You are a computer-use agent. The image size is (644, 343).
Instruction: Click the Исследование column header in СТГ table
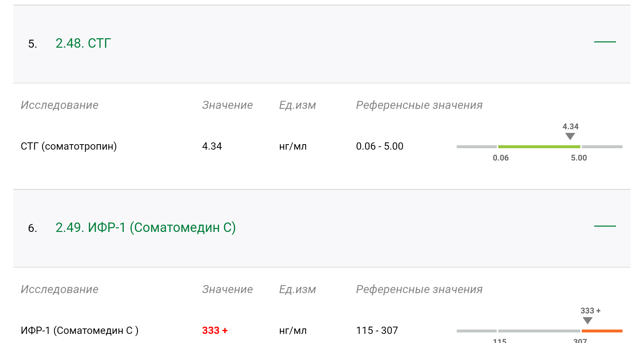pyautogui.click(x=60, y=105)
